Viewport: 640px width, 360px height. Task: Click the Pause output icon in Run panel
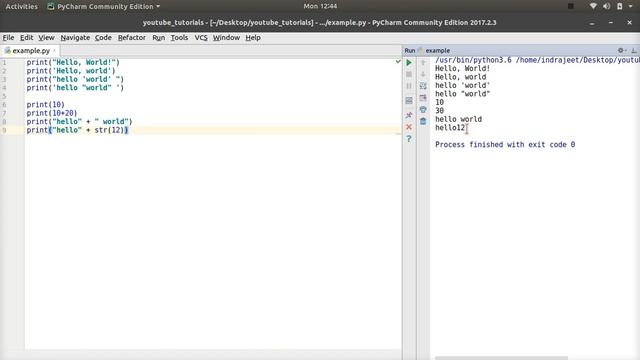(409, 86)
